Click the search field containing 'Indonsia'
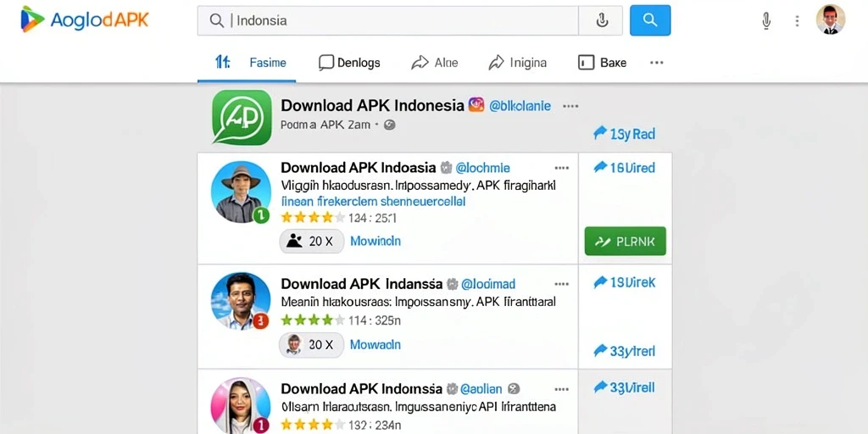The height and width of the screenshot is (434, 868). pyautogui.click(x=388, y=20)
